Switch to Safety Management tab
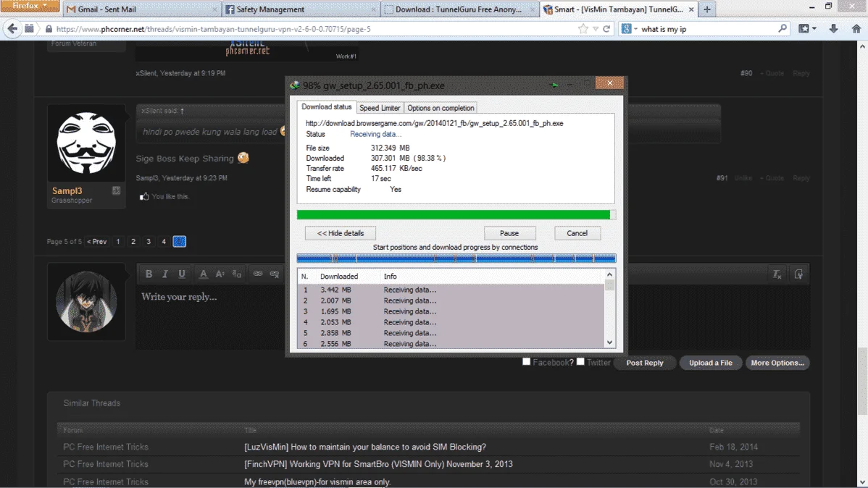 point(301,9)
